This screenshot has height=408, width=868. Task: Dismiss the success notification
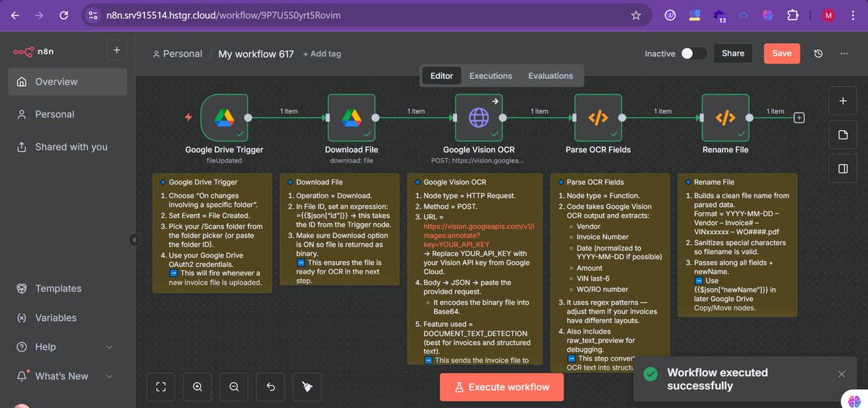tap(841, 374)
